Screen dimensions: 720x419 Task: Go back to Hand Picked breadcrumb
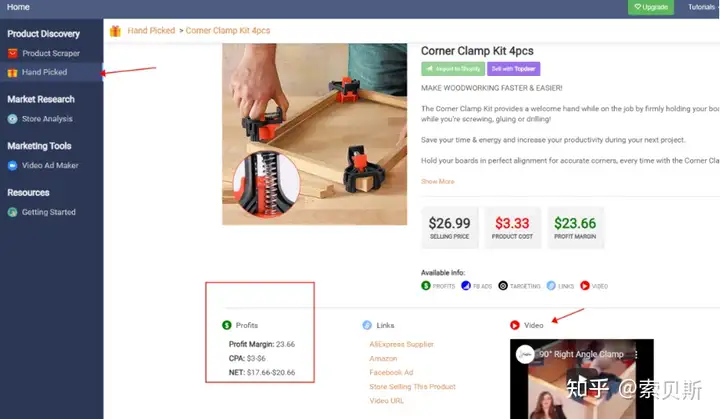pyautogui.click(x=151, y=30)
